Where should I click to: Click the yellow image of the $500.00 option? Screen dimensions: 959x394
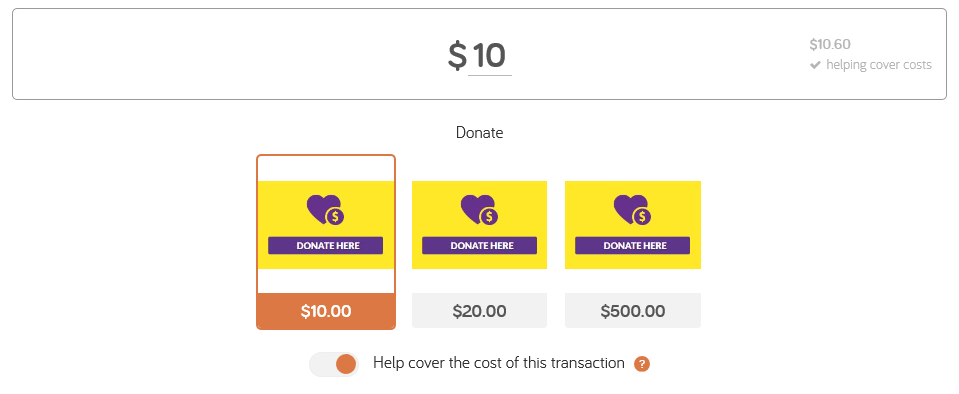(x=633, y=225)
